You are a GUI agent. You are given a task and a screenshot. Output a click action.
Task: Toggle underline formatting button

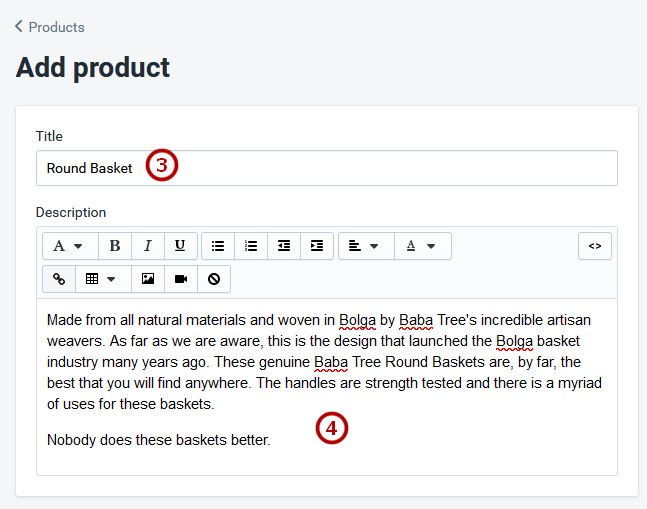click(x=180, y=246)
